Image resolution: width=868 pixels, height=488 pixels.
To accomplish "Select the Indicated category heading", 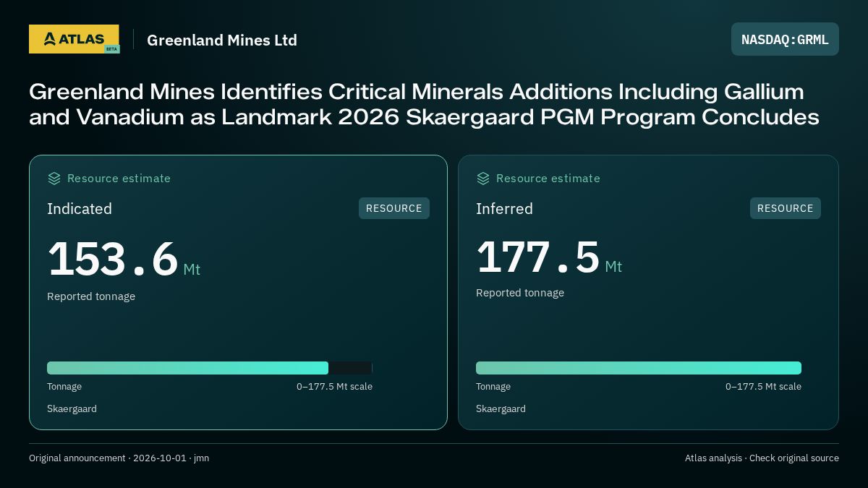I will click(x=80, y=209).
